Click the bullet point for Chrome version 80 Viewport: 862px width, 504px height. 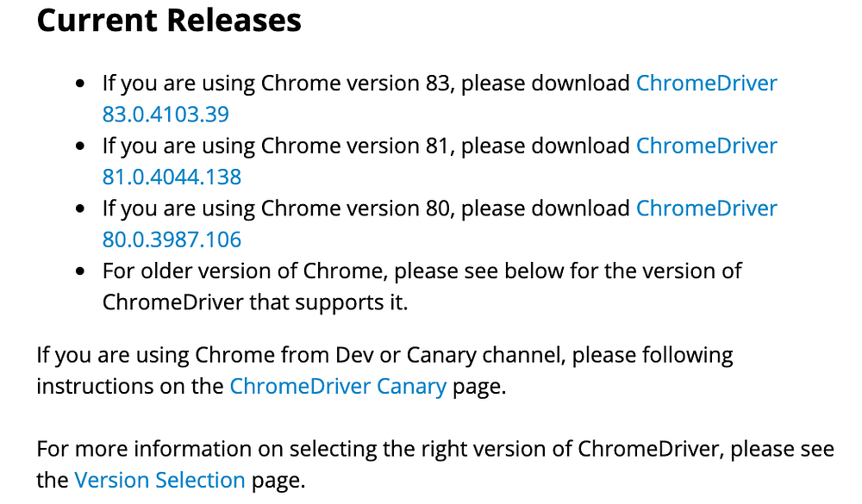pyautogui.click(x=80, y=209)
